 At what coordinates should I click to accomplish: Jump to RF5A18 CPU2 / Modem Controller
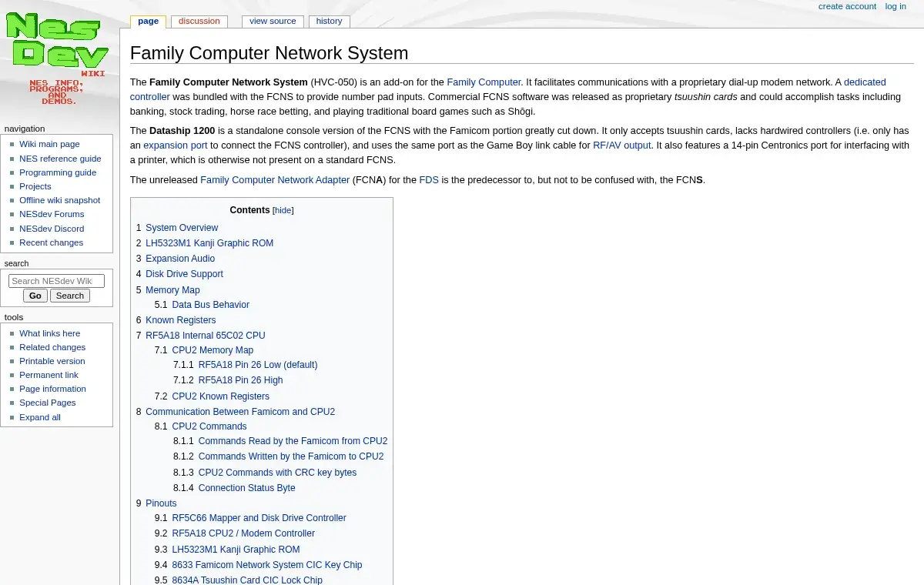click(243, 533)
